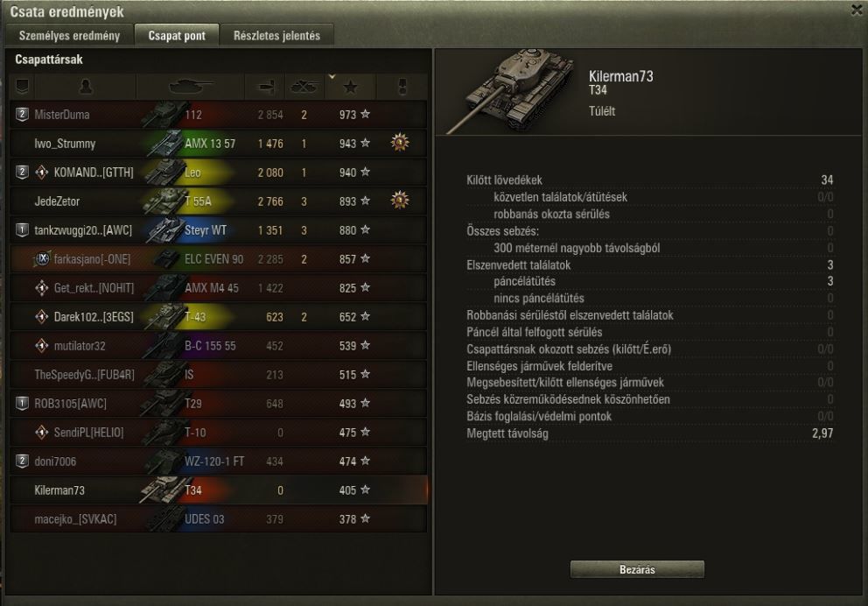Click JedeZetor's achievement medal icon
868x606 pixels.
pyautogui.click(x=400, y=200)
